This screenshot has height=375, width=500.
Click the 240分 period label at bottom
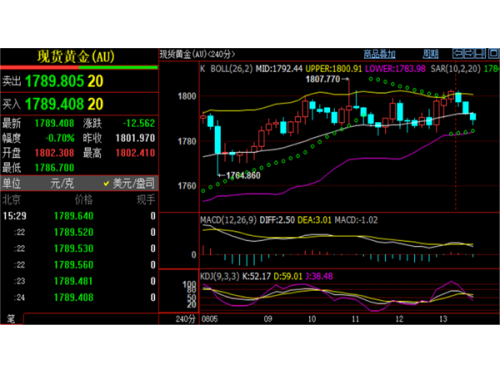click(x=185, y=319)
